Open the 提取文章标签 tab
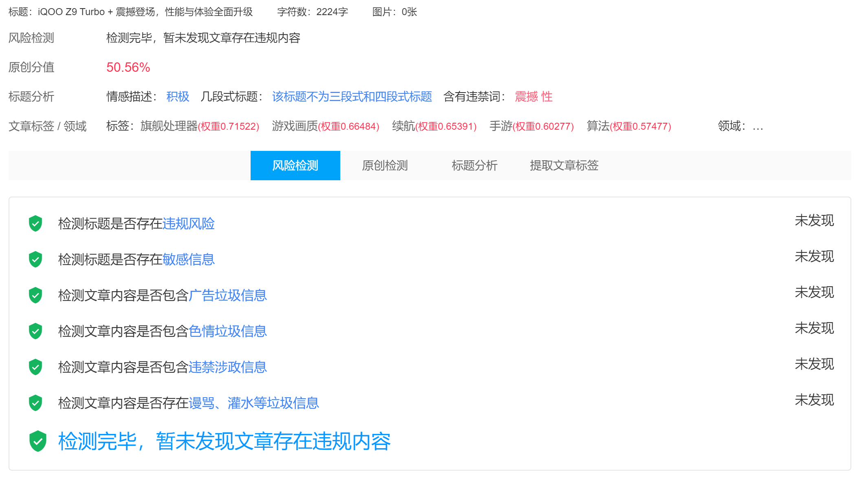Screen dimensions: 868x480 (564, 165)
